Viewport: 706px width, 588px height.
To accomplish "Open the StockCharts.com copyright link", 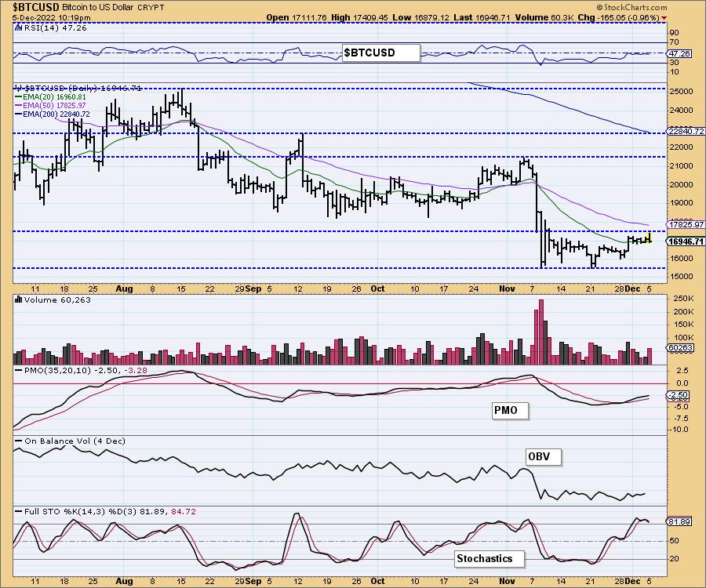I will (631, 8).
